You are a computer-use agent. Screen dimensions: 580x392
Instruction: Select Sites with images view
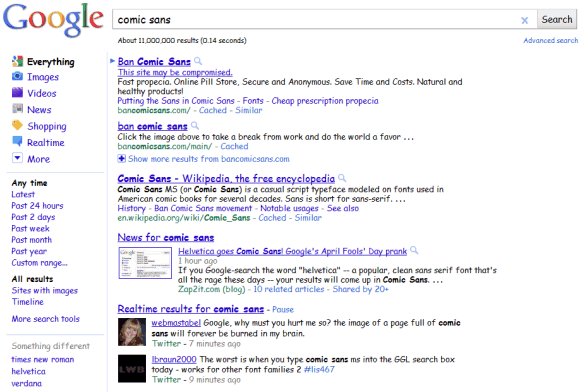[x=45, y=291]
